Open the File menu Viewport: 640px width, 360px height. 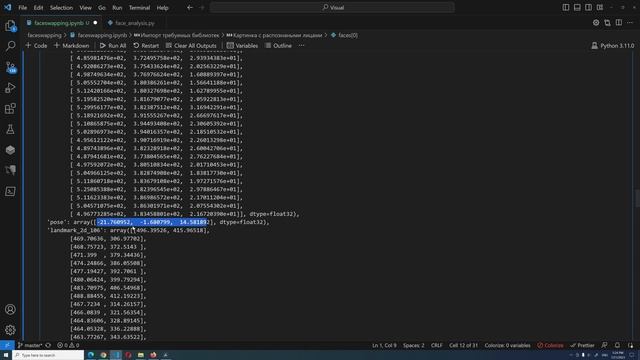pyautogui.click(x=22, y=8)
